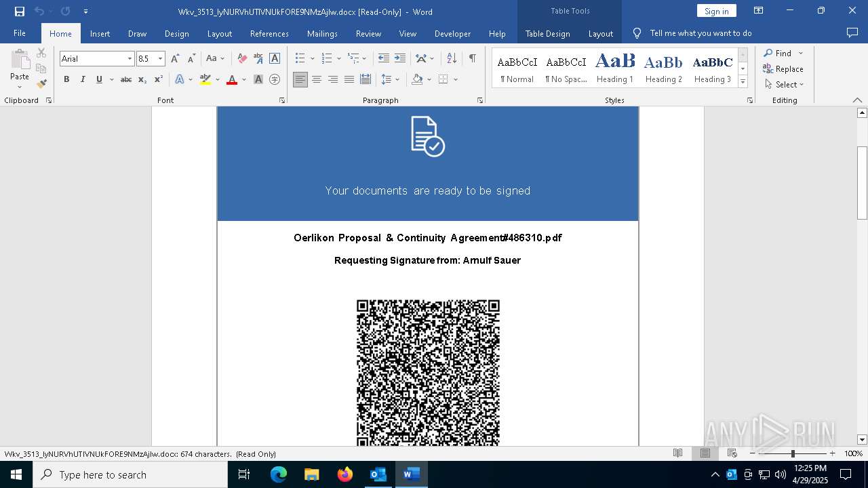Click the Clear All Formatting icon
The width and height of the screenshot is (868, 488).
tap(242, 59)
